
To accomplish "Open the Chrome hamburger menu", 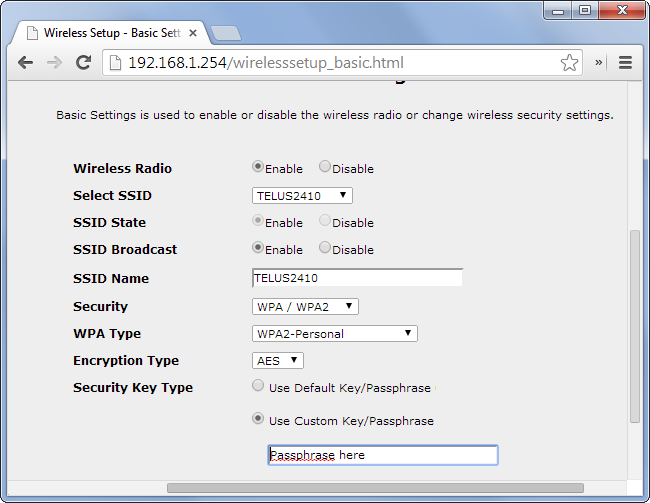I will point(626,63).
